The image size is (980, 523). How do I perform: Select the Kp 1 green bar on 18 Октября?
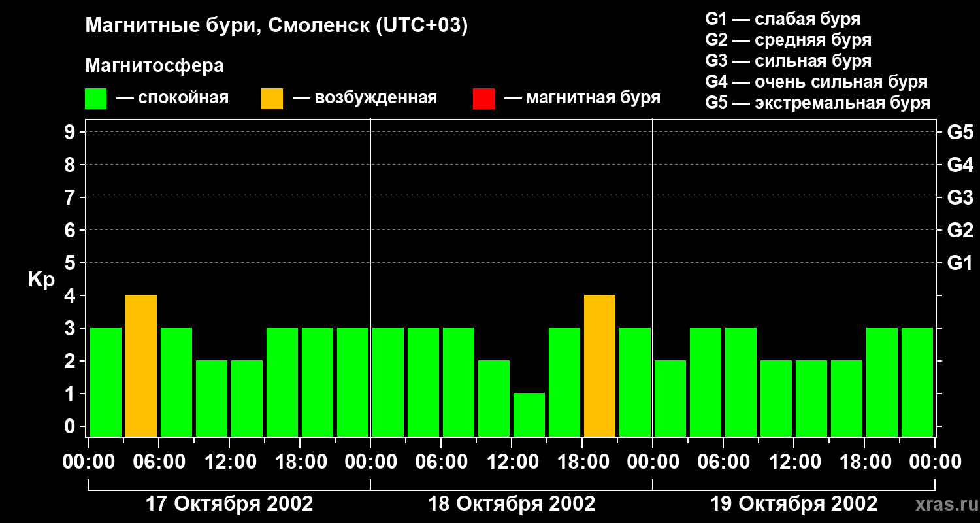tap(529, 414)
